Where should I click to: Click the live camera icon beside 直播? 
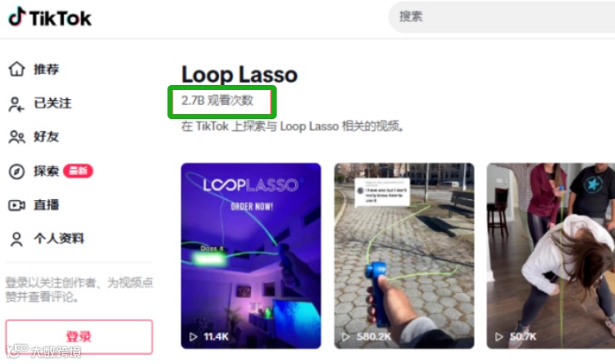[17, 205]
